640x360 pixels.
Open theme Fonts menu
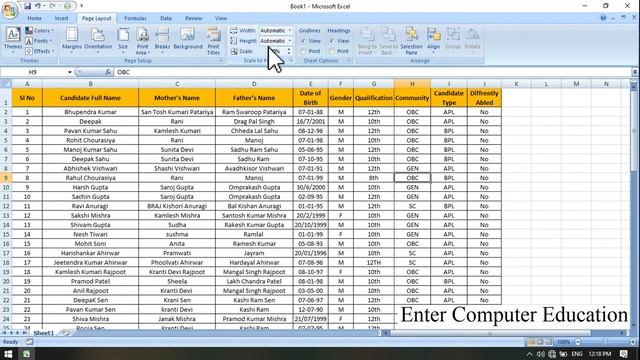pyautogui.click(x=39, y=41)
